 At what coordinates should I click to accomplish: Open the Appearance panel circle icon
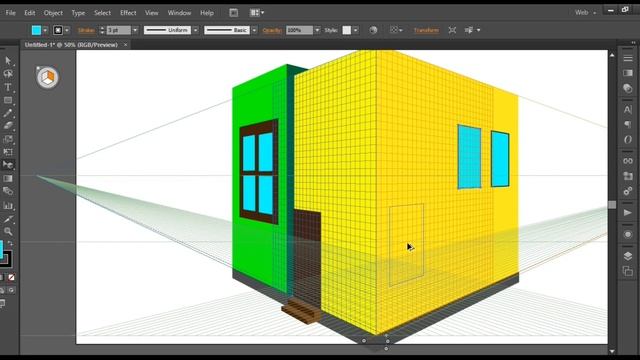click(x=628, y=234)
